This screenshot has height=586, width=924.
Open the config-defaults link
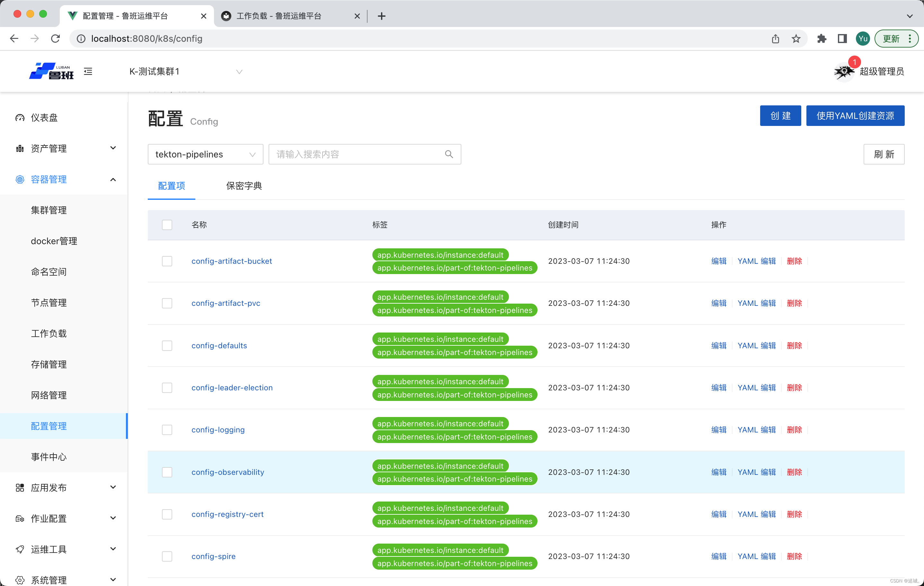219,346
